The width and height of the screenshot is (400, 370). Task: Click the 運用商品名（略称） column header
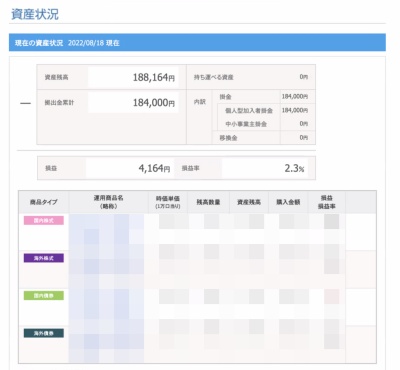(x=108, y=202)
